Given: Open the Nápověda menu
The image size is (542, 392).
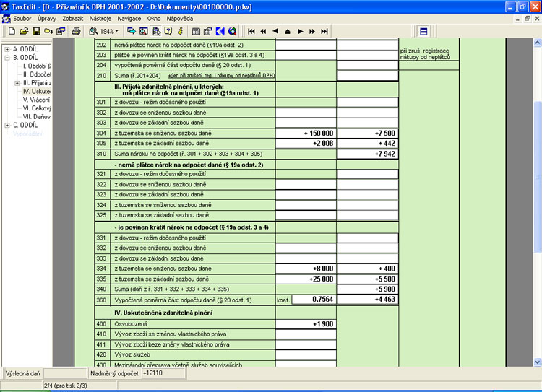Looking at the screenshot, I should [x=180, y=19].
